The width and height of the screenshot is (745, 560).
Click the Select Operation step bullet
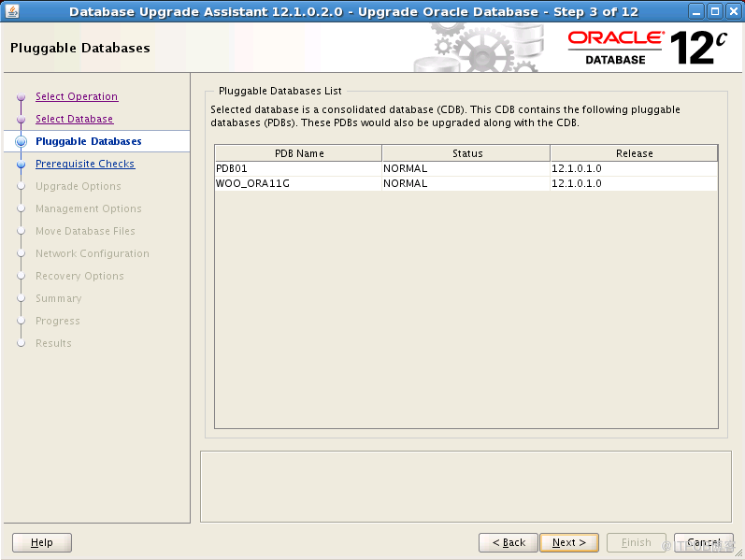click(x=21, y=96)
